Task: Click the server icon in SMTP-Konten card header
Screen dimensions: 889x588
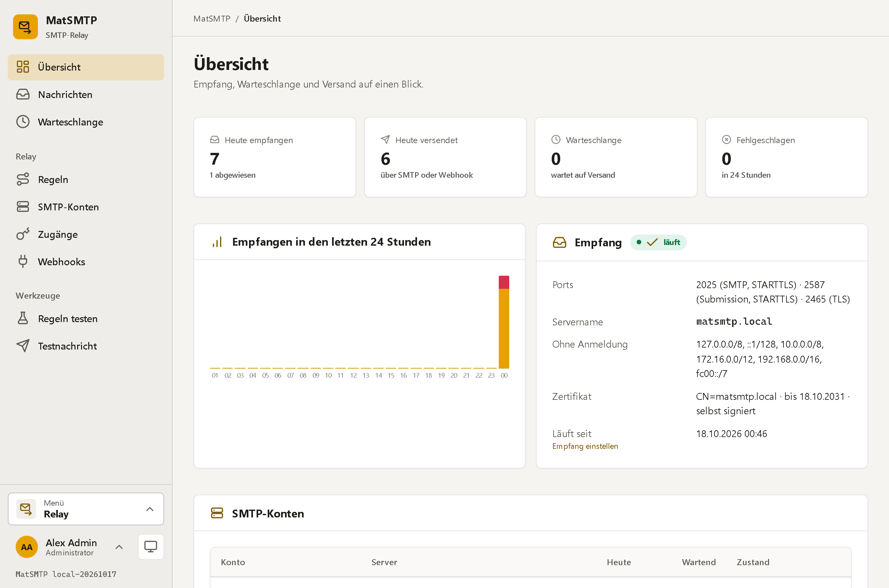Action: pyautogui.click(x=217, y=513)
